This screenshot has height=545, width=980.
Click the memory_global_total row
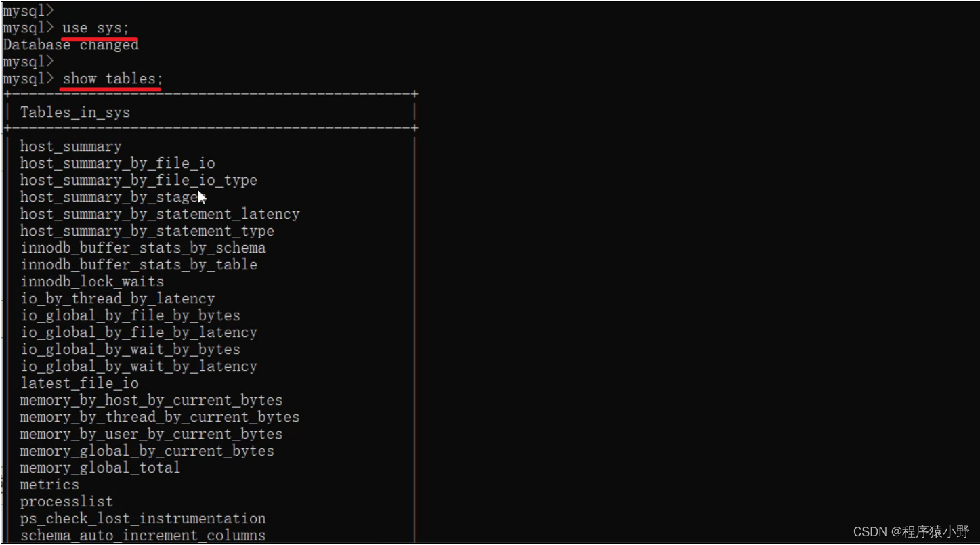[x=100, y=468]
